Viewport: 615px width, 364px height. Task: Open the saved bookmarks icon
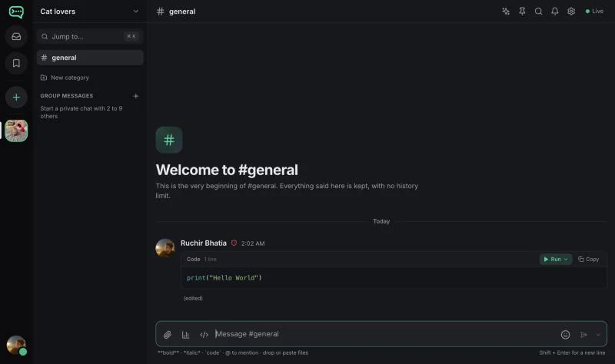pyautogui.click(x=16, y=63)
